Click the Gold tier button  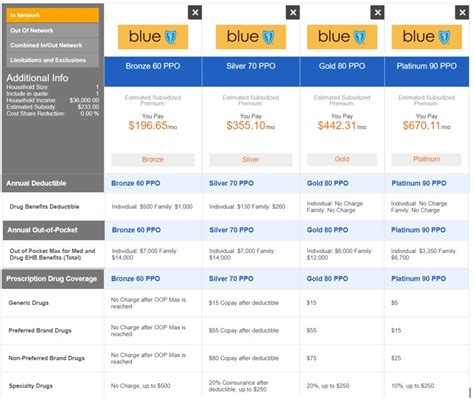coord(342,159)
